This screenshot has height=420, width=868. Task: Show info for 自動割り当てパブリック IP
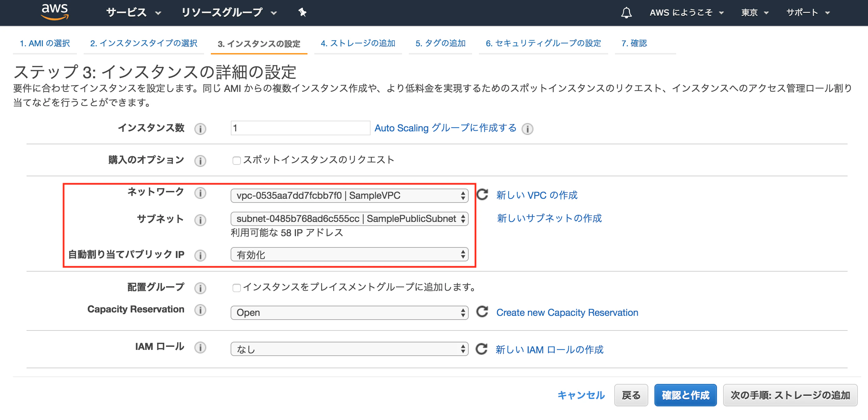(200, 255)
